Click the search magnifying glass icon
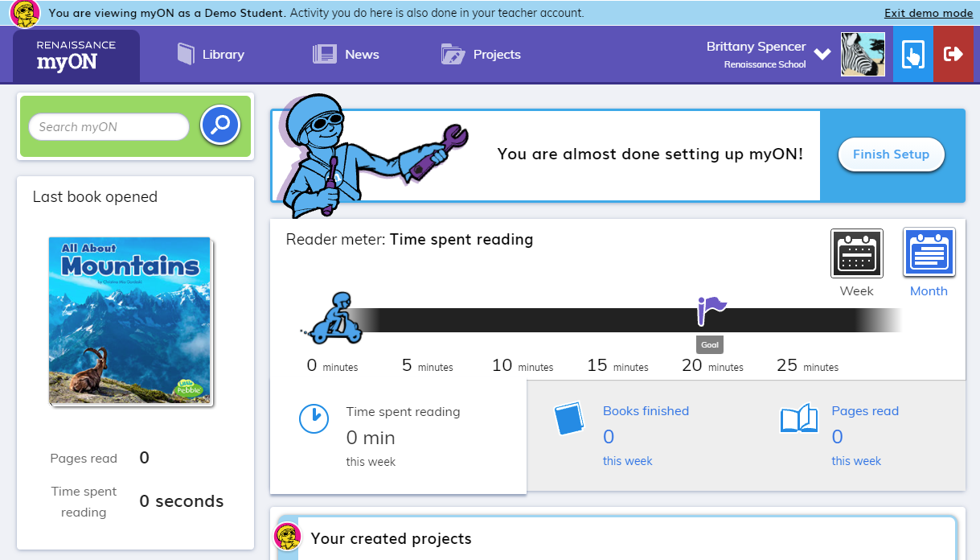The image size is (980, 560). pos(219,126)
